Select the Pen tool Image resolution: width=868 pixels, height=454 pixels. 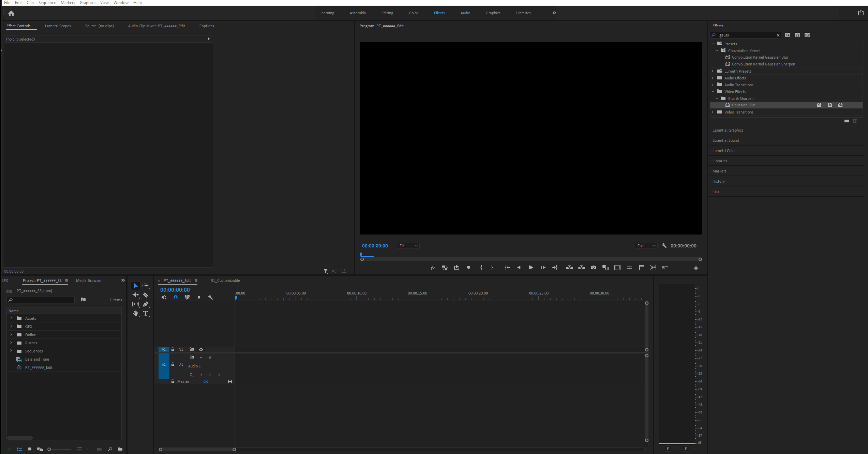146,304
